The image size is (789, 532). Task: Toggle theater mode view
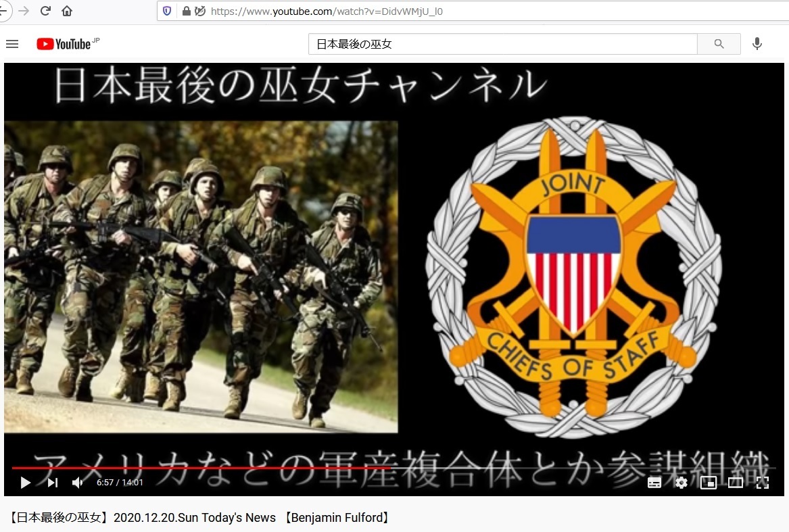coord(735,483)
